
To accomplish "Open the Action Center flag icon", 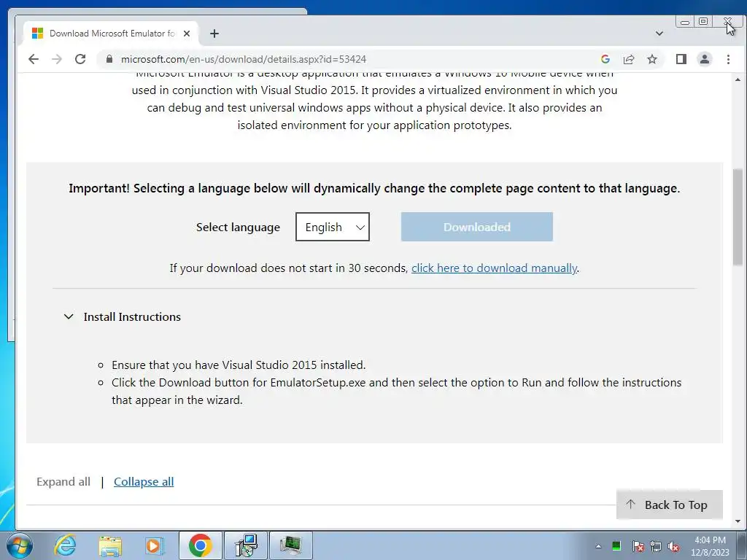I will (x=638, y=546).
